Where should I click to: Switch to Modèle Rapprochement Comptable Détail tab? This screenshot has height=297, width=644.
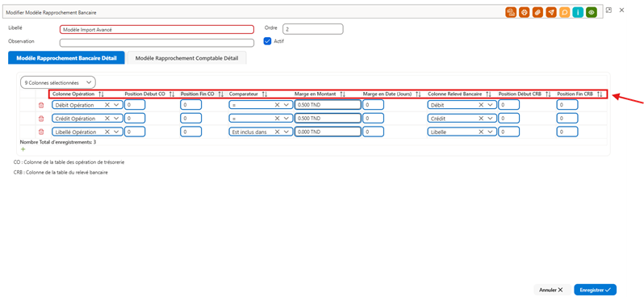pos(187,58)
